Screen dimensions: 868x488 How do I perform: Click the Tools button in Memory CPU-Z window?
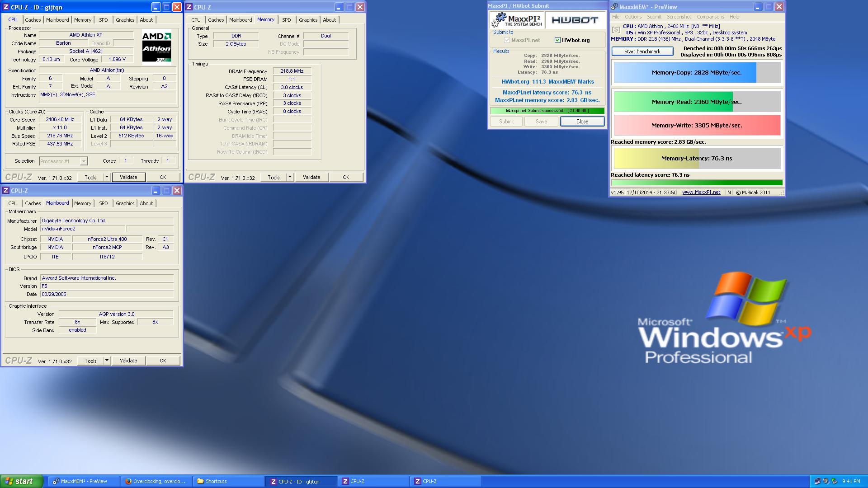274,177
